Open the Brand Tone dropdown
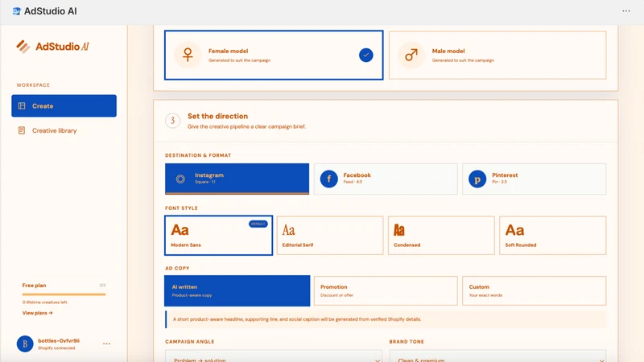The image size is (644, 362). pos(497,356)
